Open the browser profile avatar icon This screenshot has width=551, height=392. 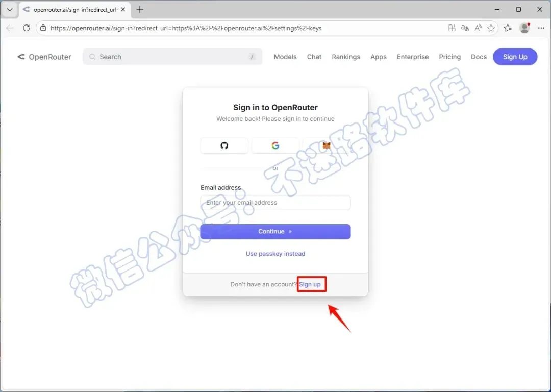coord(524,28)
